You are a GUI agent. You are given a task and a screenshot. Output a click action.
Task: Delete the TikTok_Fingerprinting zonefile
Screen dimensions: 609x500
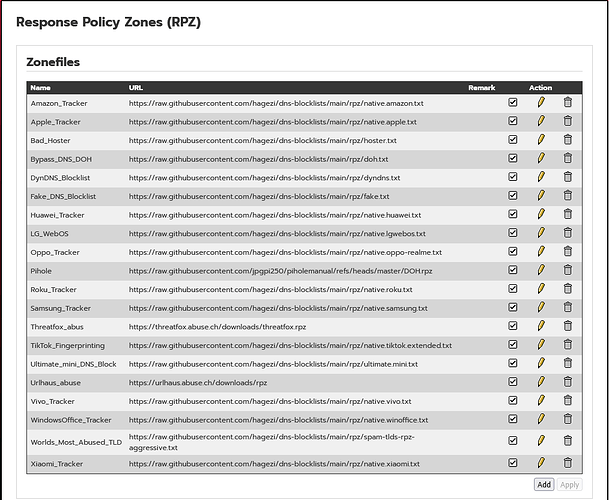pos(567,345)
